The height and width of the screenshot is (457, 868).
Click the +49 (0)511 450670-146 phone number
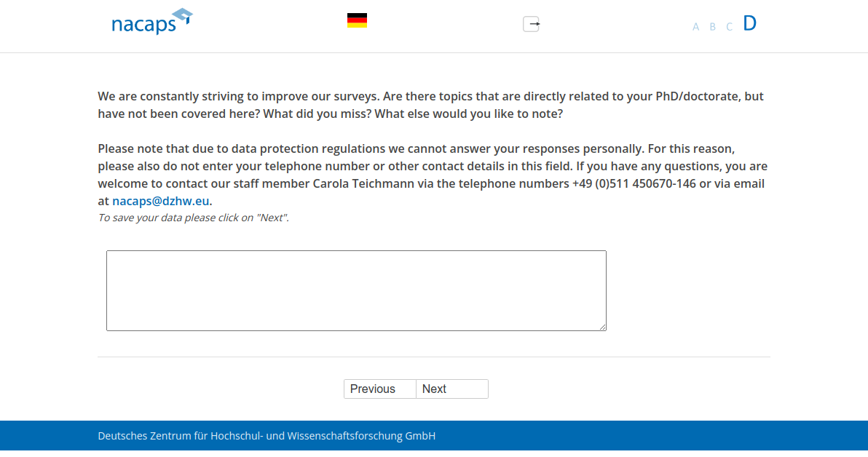634,183
